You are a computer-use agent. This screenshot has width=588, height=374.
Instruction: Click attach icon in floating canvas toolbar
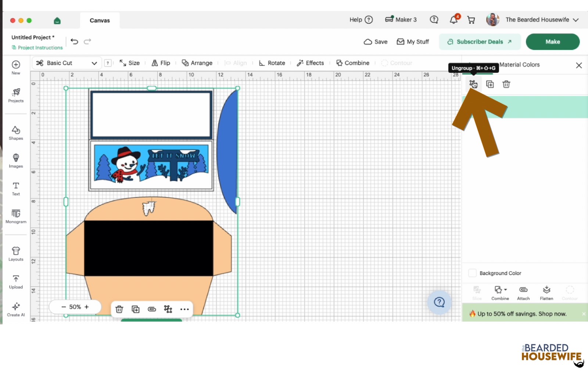152,309
